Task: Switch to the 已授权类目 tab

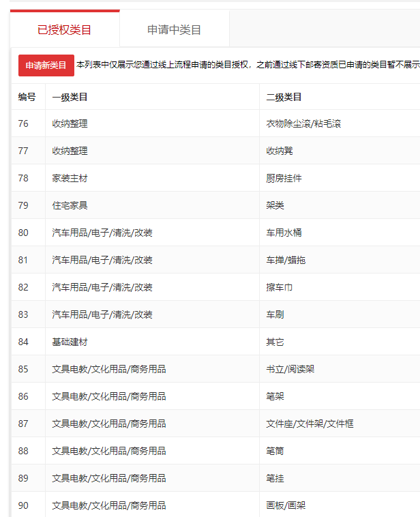Action: pos(65,30)
